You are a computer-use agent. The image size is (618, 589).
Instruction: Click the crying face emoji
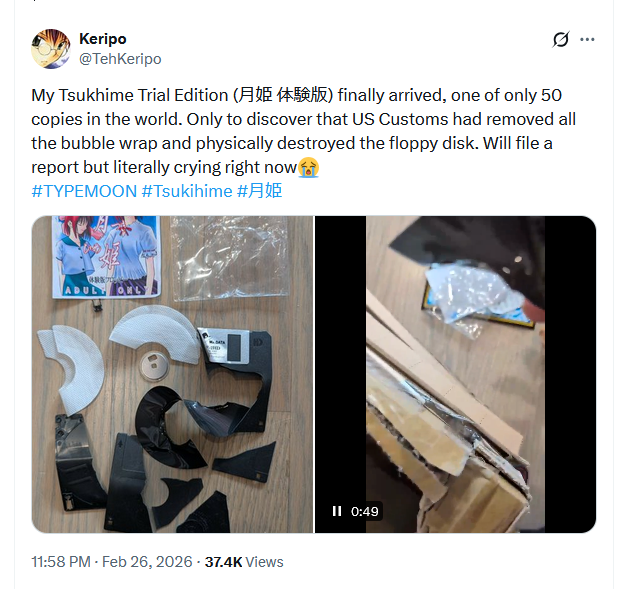308,168
